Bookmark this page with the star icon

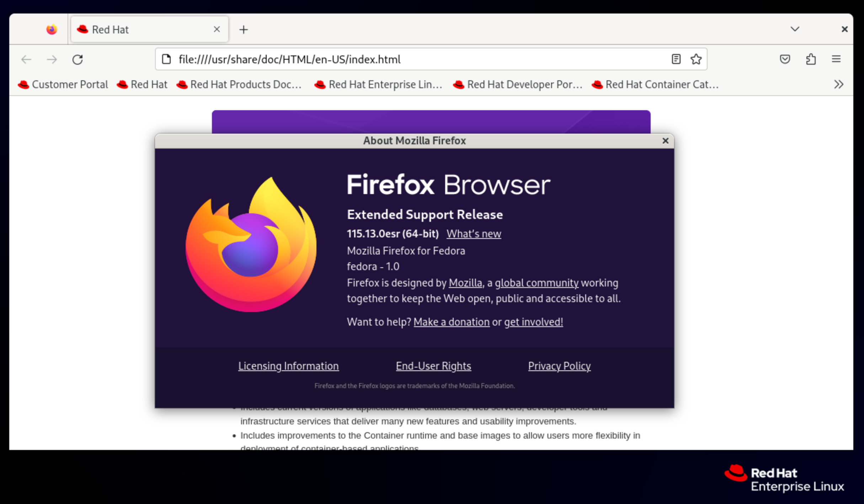click(x=696, y=59)
